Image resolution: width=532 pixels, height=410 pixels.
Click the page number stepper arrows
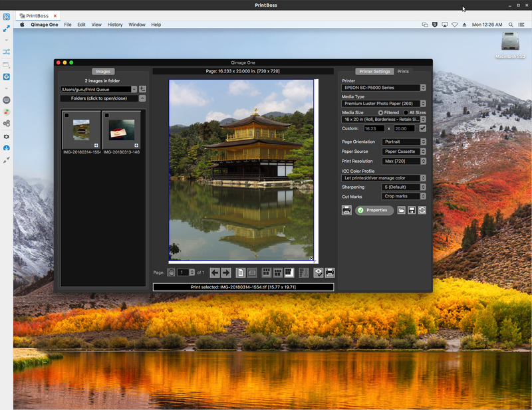point(192,272)
